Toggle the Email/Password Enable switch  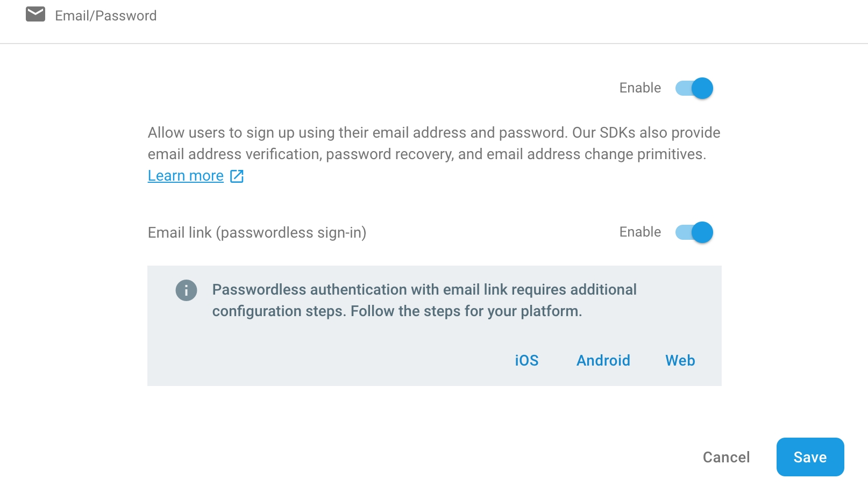[x=694, y=88]
